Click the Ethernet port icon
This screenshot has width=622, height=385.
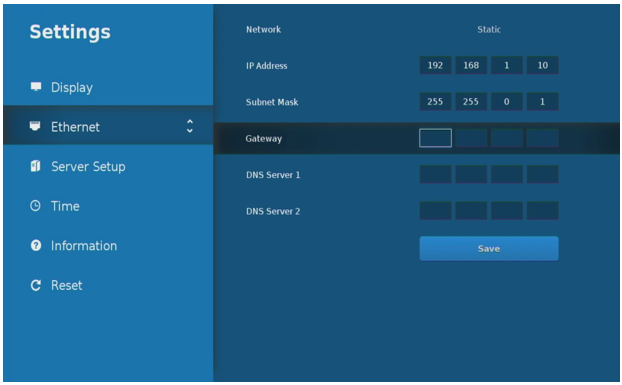pyautogui.click(x=35, y=126)
